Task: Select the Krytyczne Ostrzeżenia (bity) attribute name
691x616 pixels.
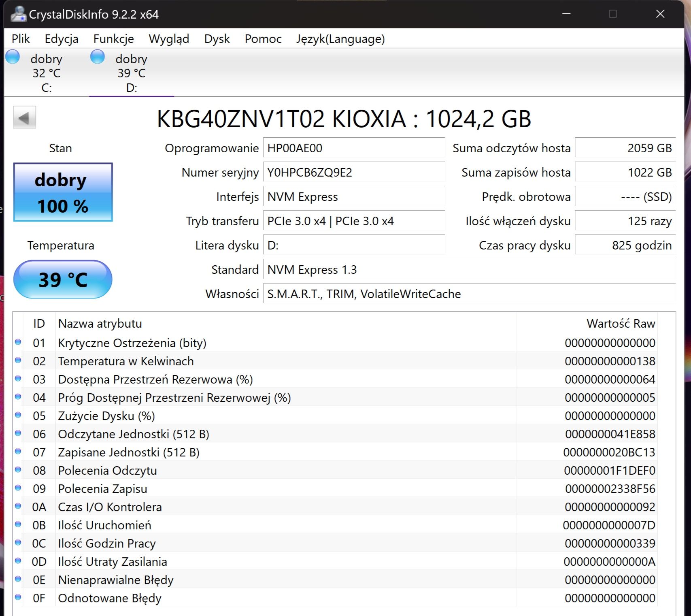Action: tap(132, 343)
